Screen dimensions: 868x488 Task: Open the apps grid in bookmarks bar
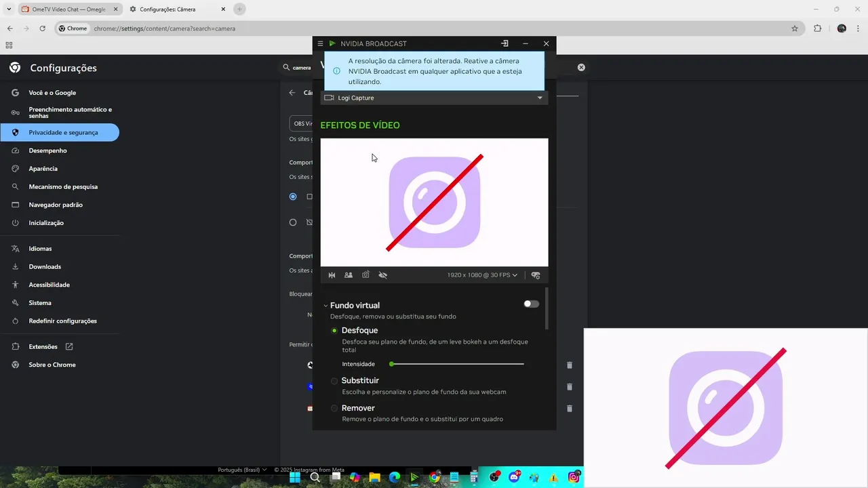tap(9, 45)
